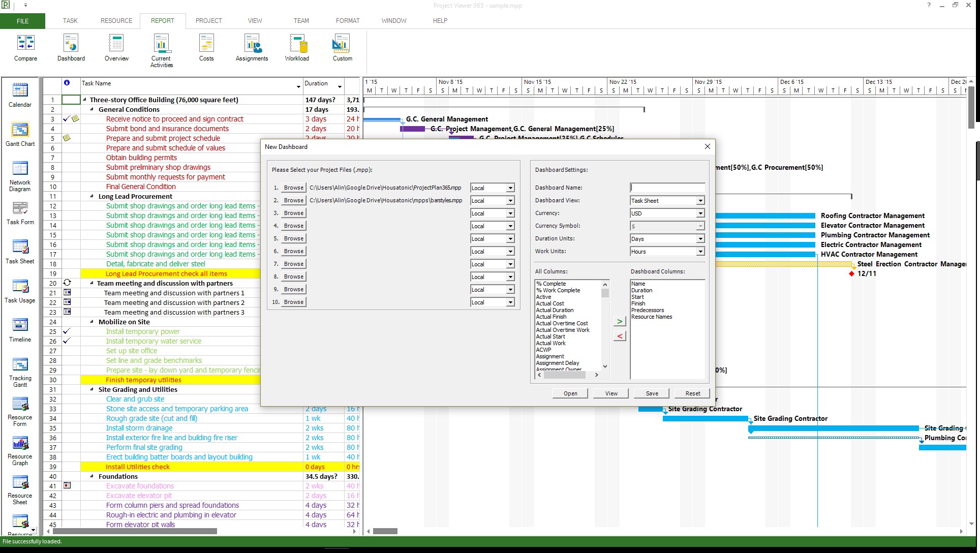
Task: Click the Dashboard Name input field
Action: 667,188
